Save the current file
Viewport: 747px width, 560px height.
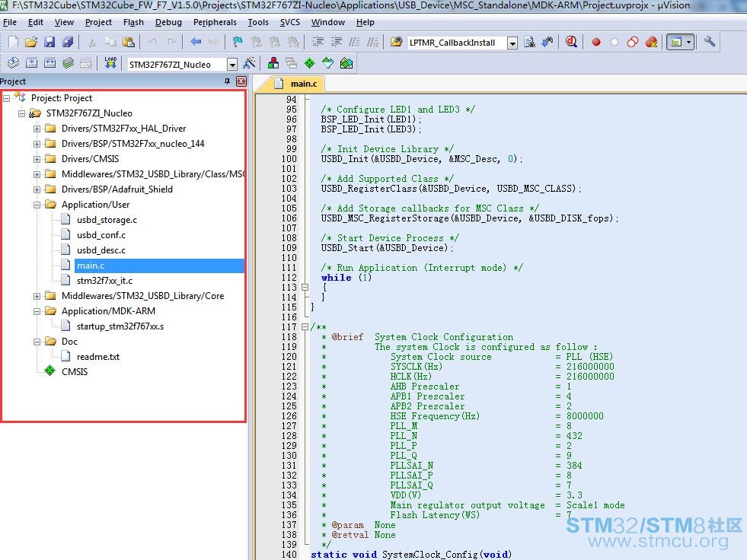coord(49,42)
